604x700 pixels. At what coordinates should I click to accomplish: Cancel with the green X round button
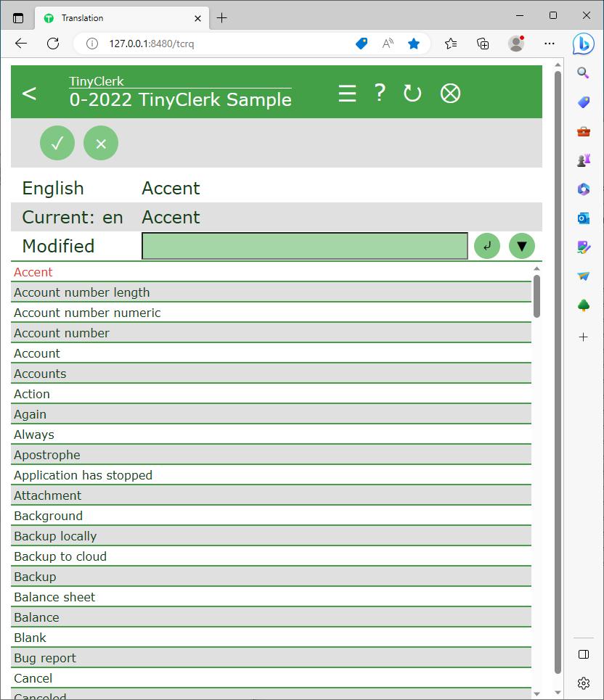(101, 143)
